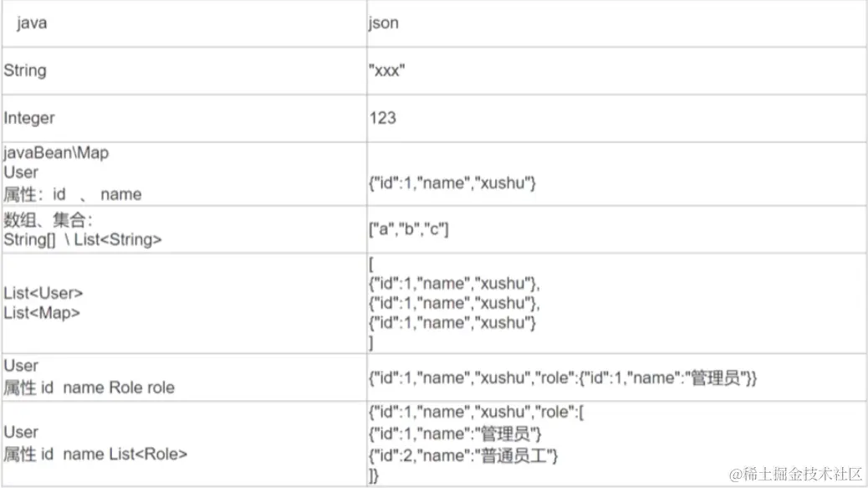Click the "String[] \ List<String>" text

[83, 240]
